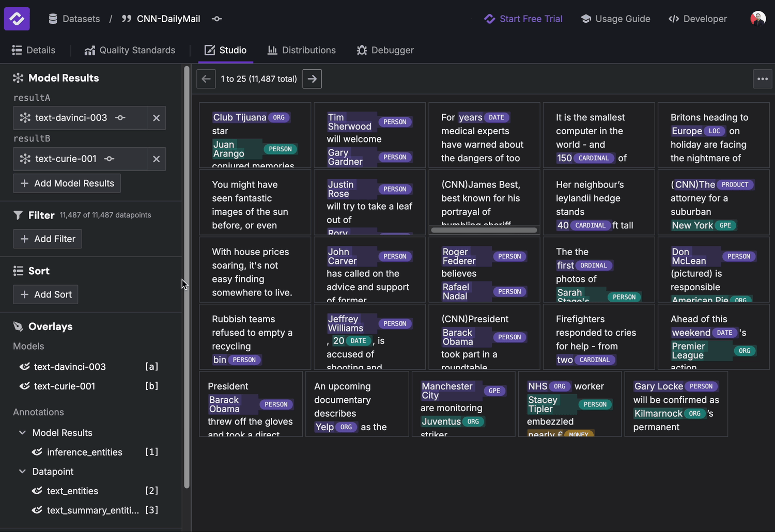Switch to the Debugger tab
The height and width of the screenshot is (532, 775).
[x=385, y=50]
